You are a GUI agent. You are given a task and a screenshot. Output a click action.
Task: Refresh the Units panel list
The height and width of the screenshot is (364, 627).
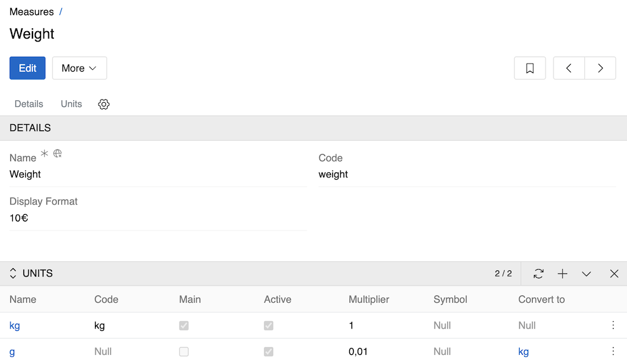coord(538,273)
